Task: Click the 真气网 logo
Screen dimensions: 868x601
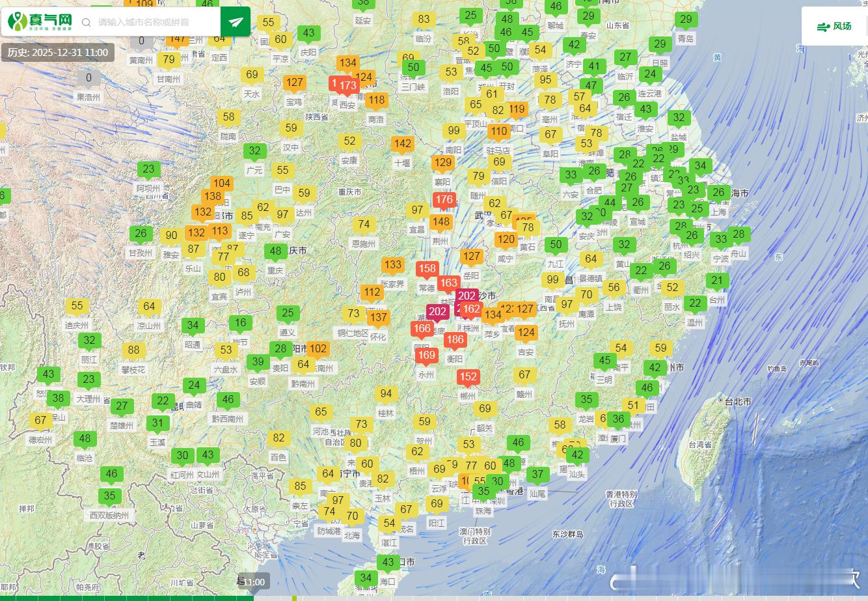Action: [40, 21]
